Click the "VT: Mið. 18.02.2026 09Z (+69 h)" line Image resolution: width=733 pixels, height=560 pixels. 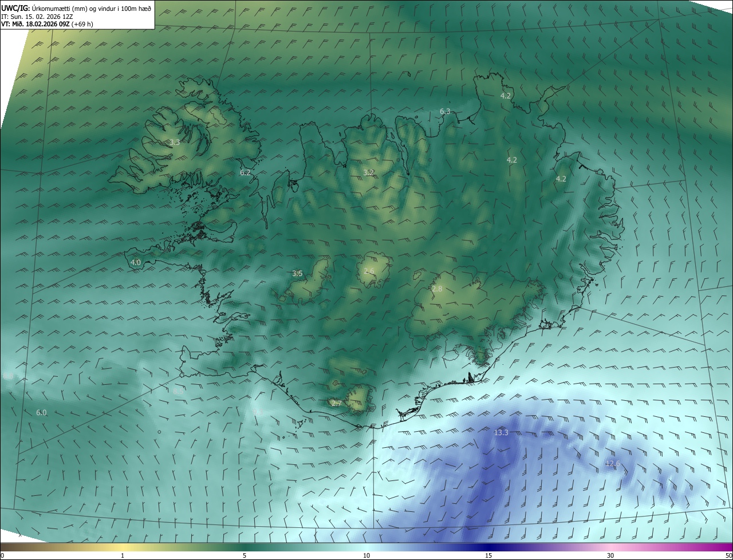tap(47, 24)
